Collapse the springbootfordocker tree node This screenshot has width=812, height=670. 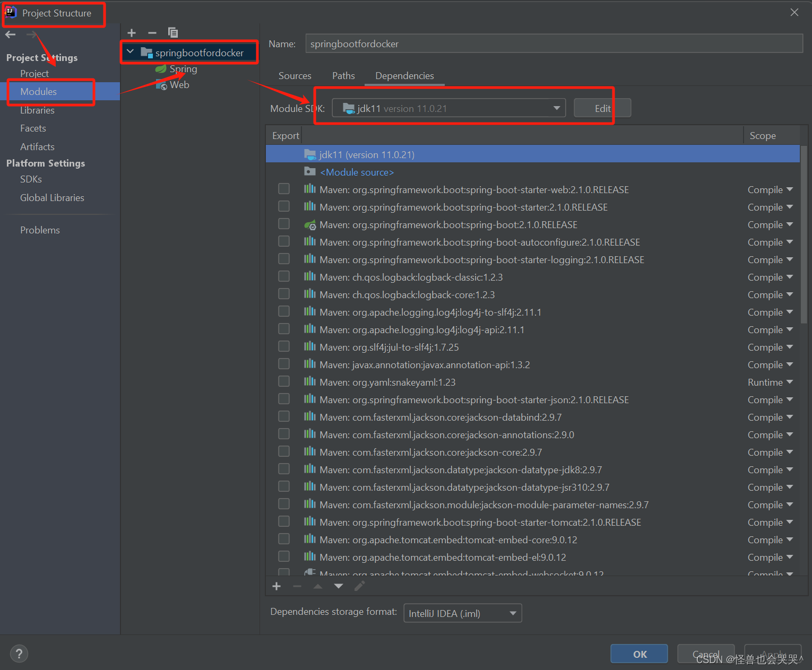pyautogui.click(x=130, y=51)
